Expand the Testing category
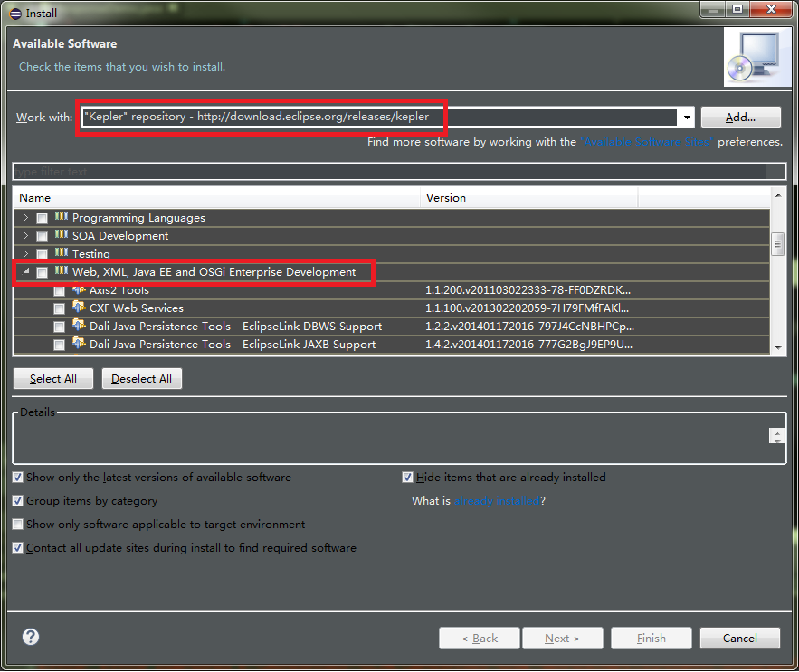This screenshot has width=799, height=672. 25,253
